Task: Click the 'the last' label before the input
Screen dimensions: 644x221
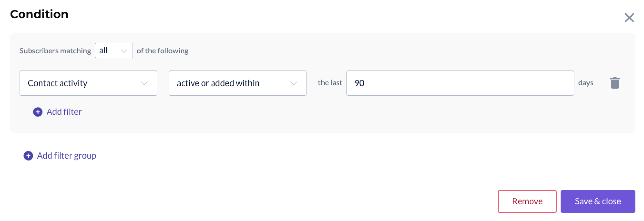Action: (330, 83)
